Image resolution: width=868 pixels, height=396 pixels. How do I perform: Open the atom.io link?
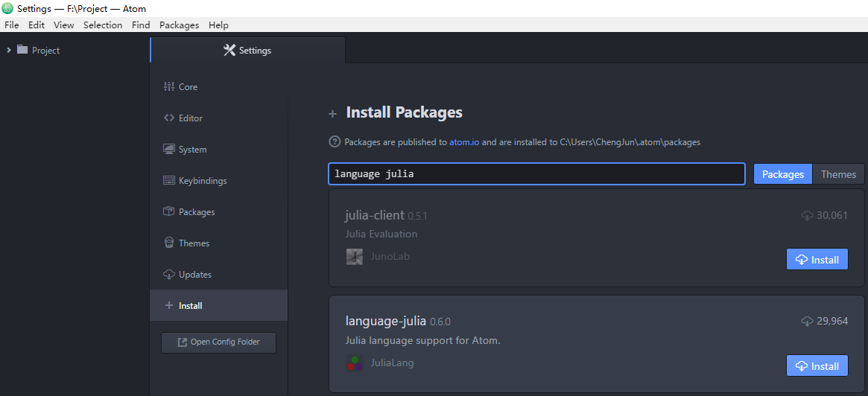pos(464,142)
